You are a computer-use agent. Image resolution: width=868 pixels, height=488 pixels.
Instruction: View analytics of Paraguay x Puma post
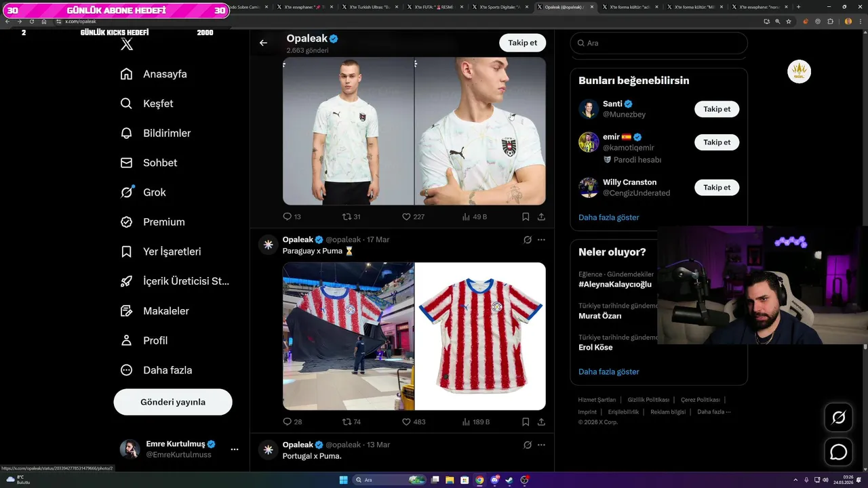(475, 422)
